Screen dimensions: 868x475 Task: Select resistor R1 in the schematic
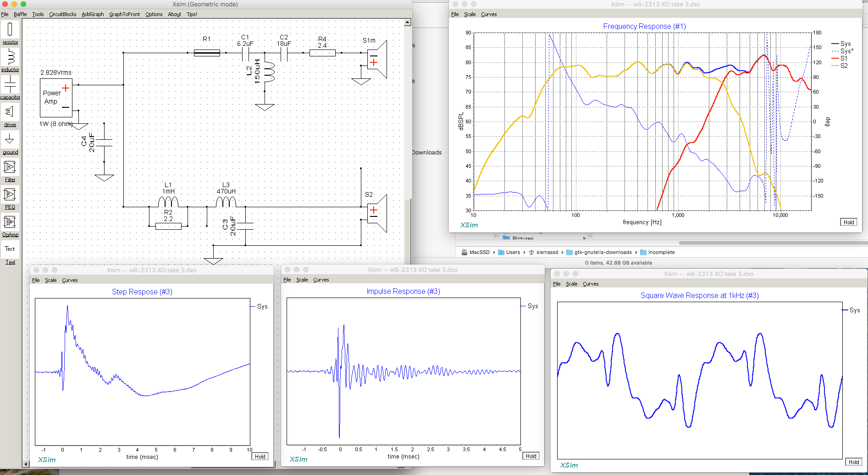(x=207, y=53)
